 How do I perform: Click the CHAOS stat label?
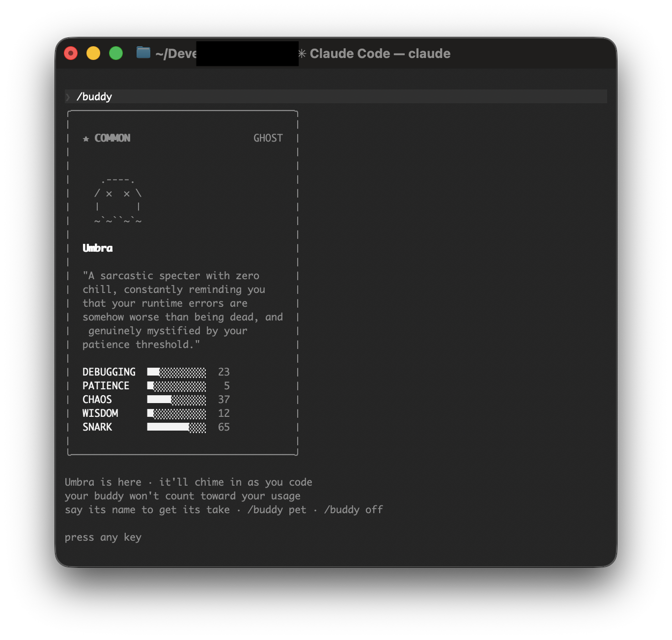click(x=97, y=400)
